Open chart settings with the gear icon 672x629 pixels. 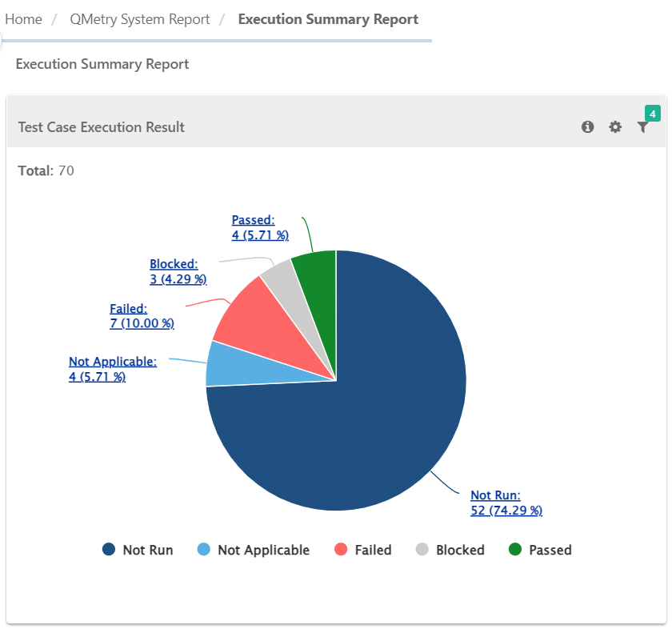615,126
